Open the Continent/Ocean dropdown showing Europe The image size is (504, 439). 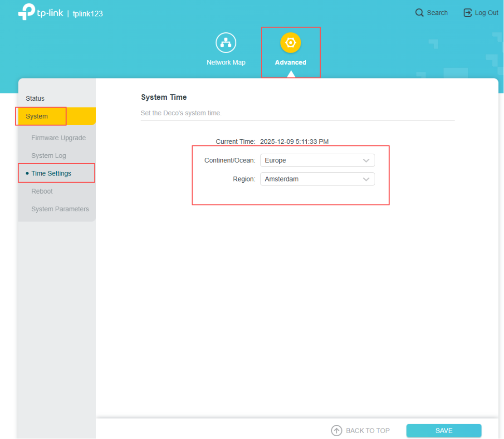pyautogui.click(x=317, y=161)
